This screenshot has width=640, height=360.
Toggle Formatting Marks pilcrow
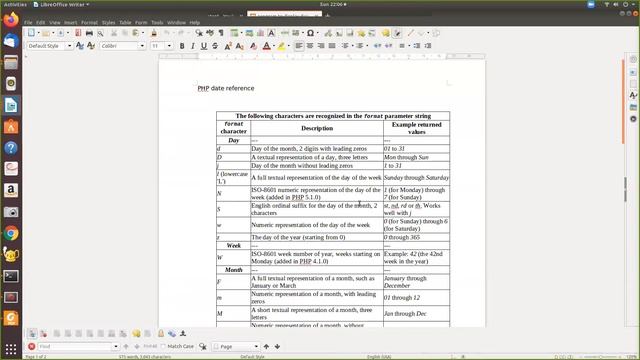221,33
